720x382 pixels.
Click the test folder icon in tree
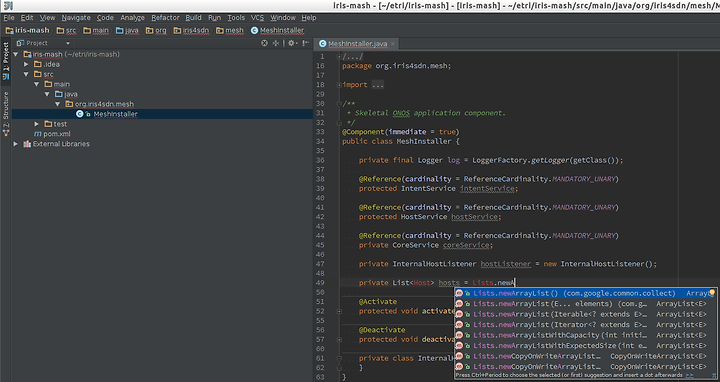48,124
